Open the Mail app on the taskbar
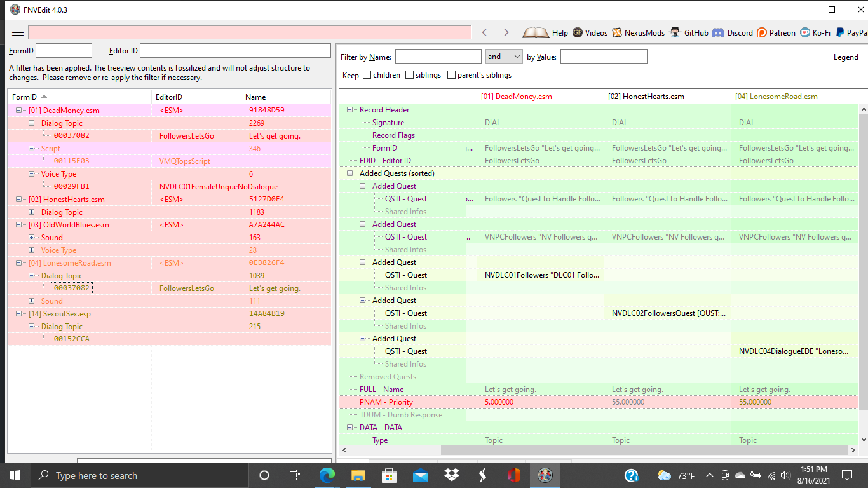The height and width of the screenshot is (488, 868). 420,475
